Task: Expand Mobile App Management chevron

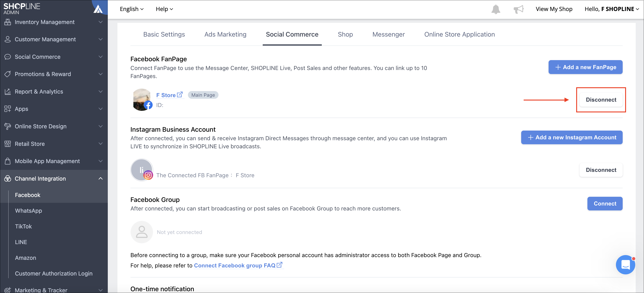Action: (101, 161)
